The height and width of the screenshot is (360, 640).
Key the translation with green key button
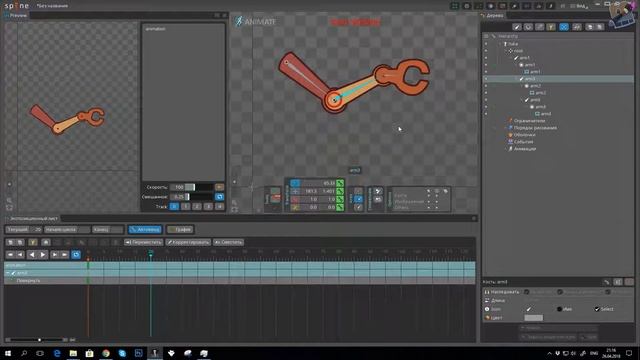[x=340, y=191]
